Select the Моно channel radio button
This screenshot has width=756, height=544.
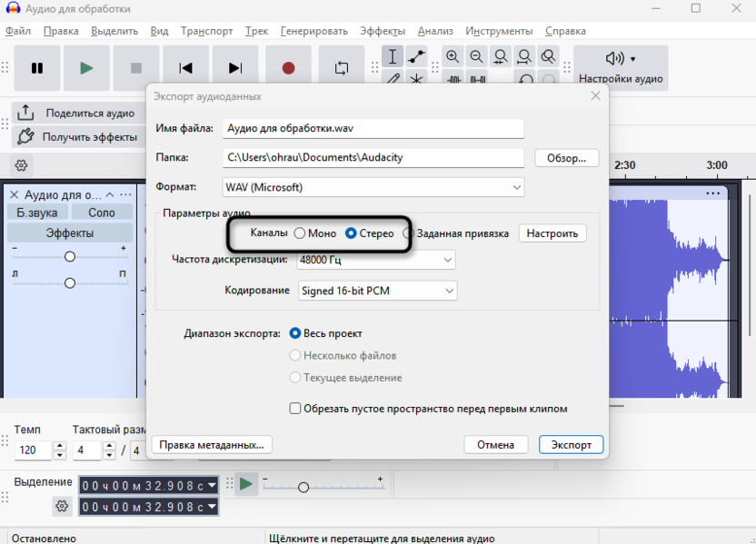301,232
